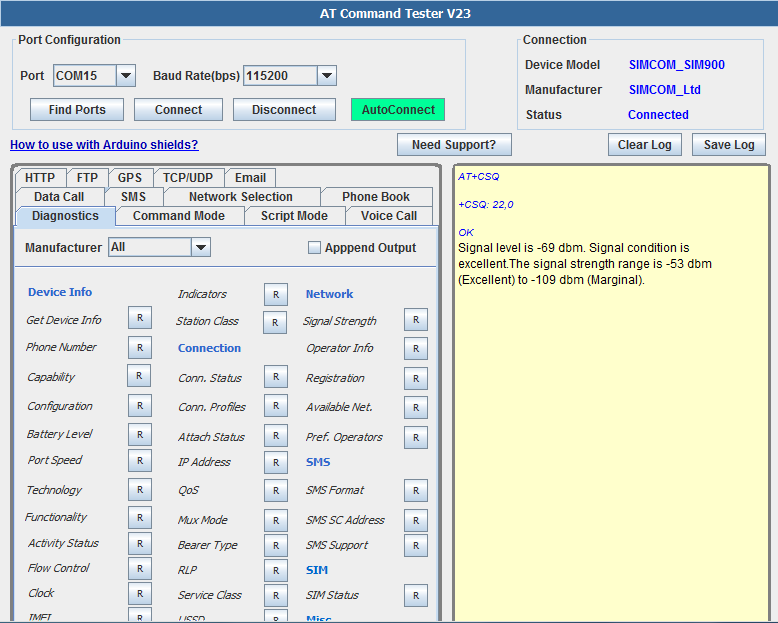This screenshot has width=778, height=623.
Task: Run the Capability R button
Action: (x=139, y=375)
